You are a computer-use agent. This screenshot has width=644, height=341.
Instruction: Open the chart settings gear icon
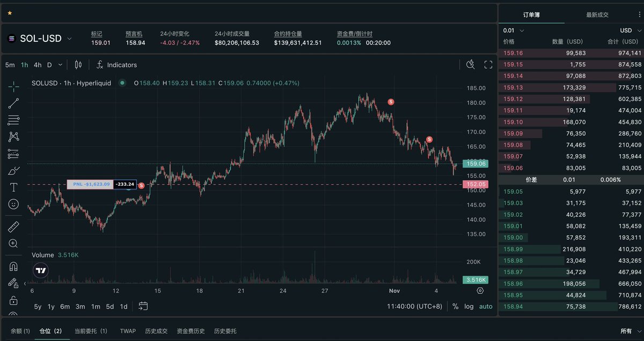480,291
